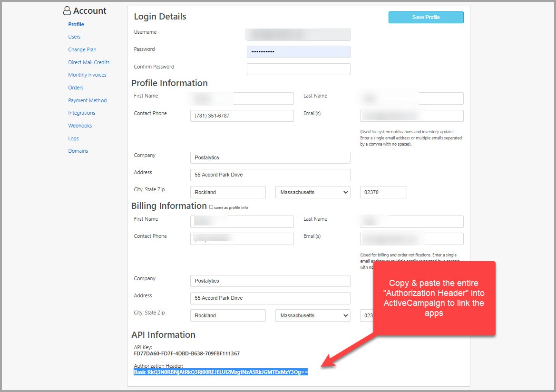The width and height of the screenshot is (556, 392).
Task: Open the Domains page
Action: point(78,151)
